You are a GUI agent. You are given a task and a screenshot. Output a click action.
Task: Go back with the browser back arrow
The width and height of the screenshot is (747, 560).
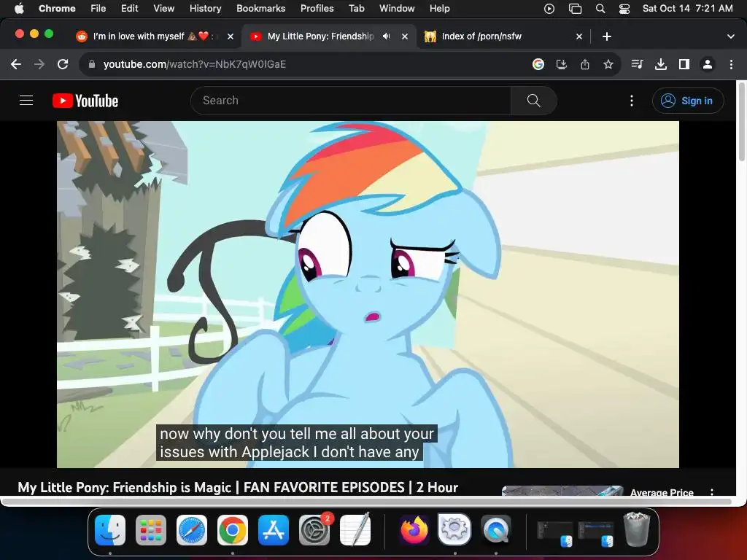16,64
